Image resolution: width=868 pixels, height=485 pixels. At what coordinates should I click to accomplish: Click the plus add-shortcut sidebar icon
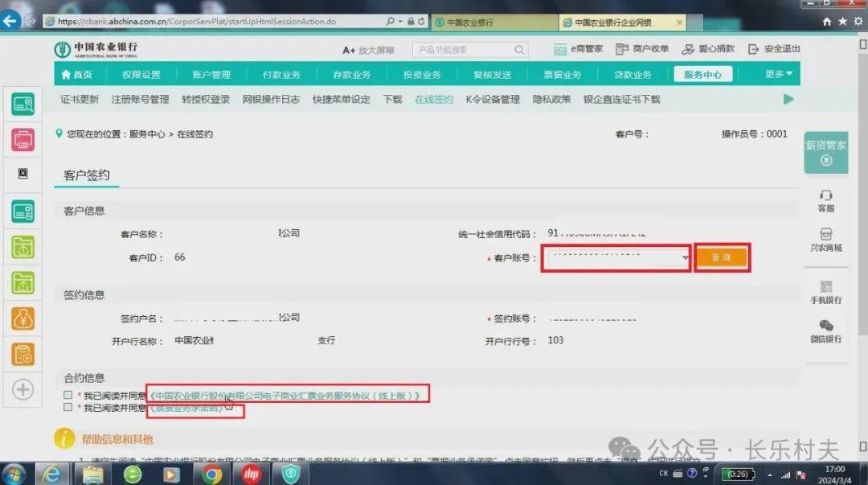[23, 389]
